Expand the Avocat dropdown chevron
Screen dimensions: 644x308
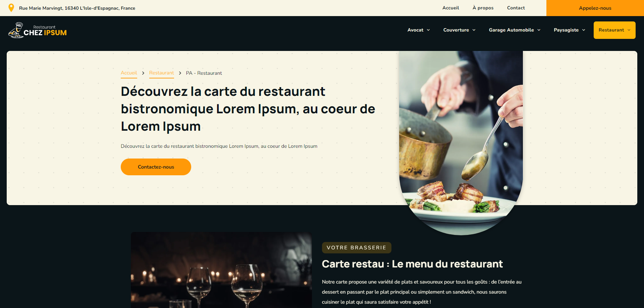click(428, 30)
